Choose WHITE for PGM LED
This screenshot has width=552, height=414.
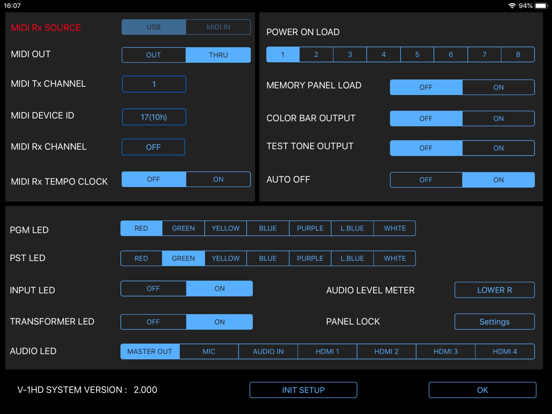[395, 228]
